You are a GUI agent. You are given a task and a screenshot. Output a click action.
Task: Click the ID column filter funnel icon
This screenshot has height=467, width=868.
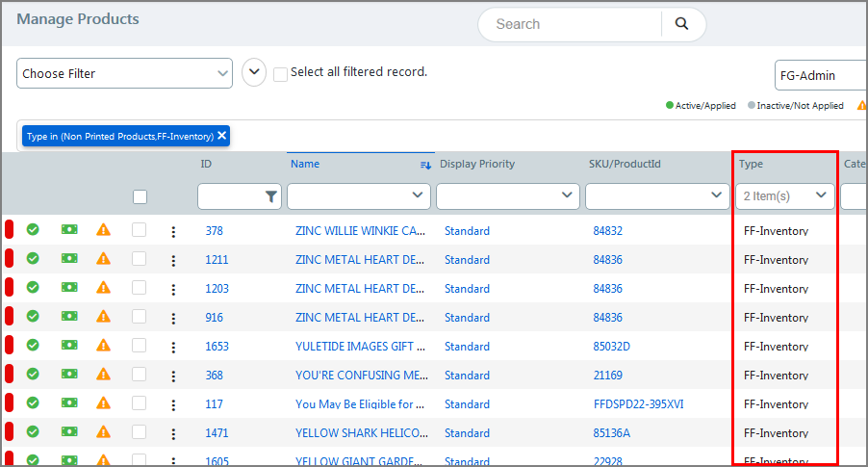pos(271,196)
